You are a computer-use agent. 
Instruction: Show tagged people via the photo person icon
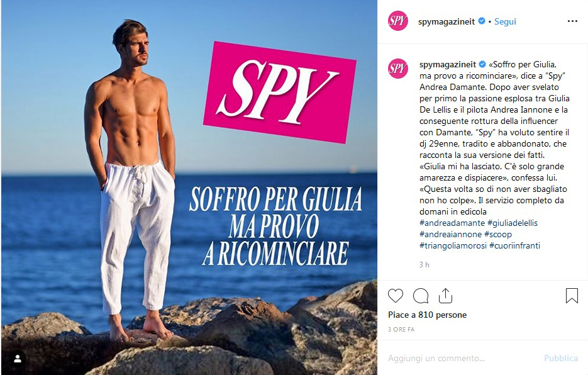coord(18,359)
